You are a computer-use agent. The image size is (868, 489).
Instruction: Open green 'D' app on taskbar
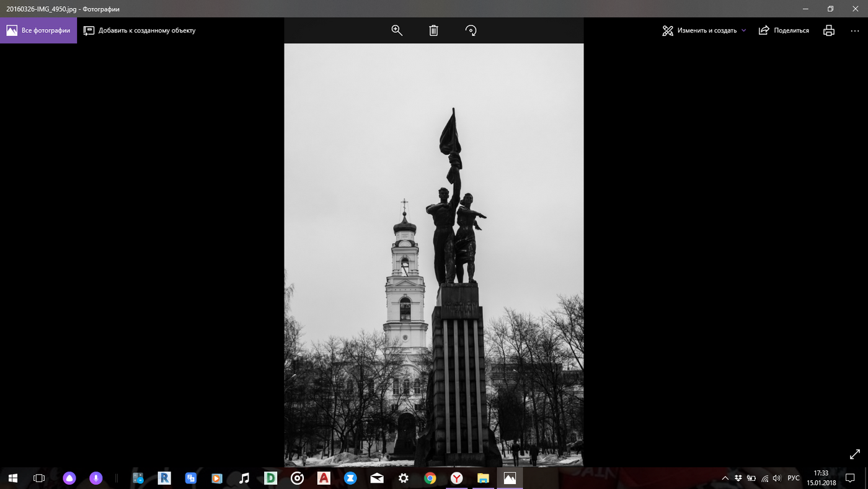coord(270,478)
